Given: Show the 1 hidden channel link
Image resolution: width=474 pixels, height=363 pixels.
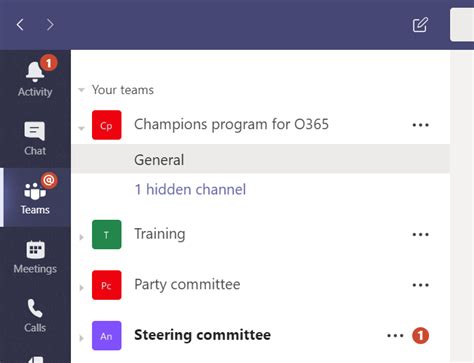Looking at the screenshot, I should coord(190,189).
